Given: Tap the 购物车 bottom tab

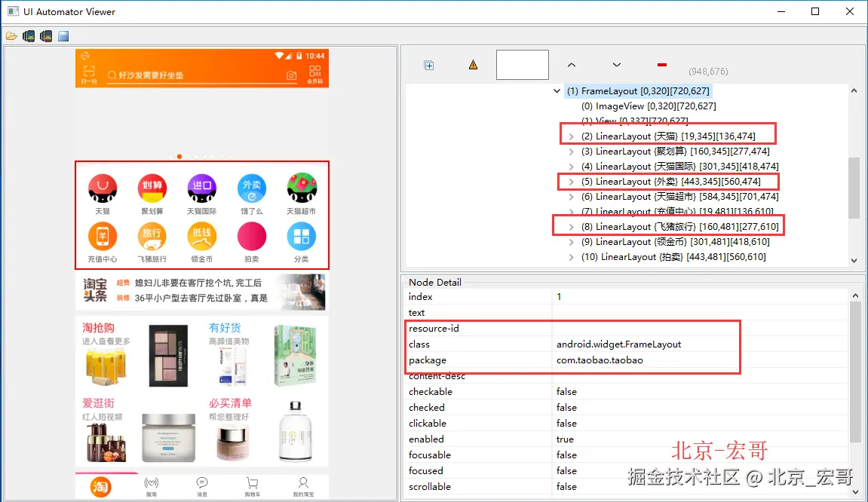Looking at the screenshot, I should coord(253,487).
